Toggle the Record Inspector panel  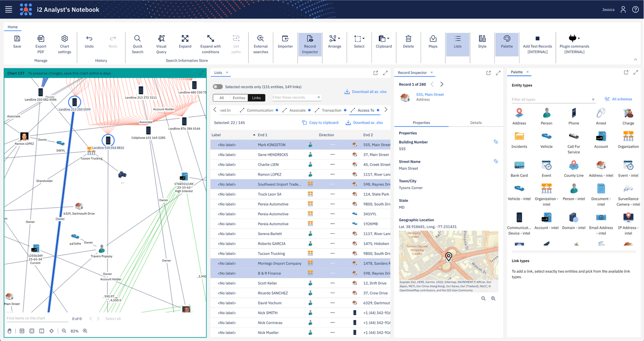[310, 44]
